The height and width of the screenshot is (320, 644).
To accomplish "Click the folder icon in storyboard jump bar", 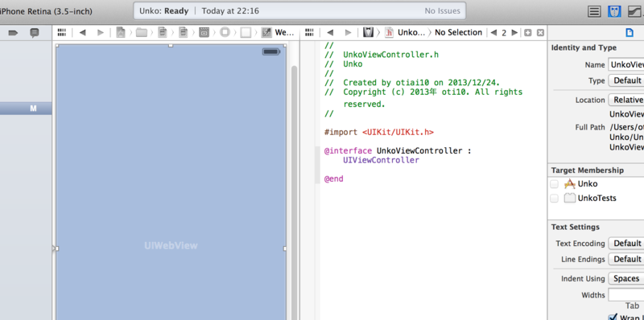I will [x=142, y=32].
